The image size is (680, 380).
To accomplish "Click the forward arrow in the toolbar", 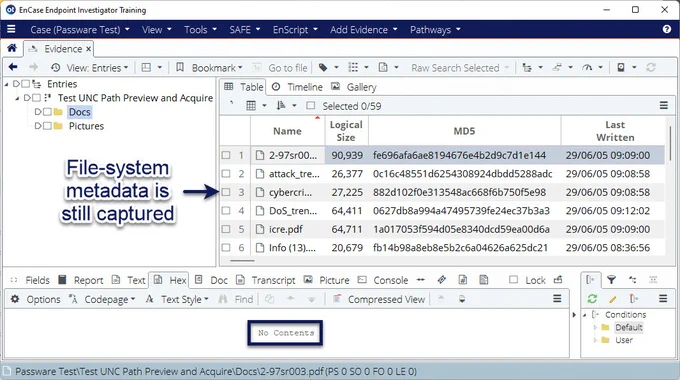I will coord(33,67).
